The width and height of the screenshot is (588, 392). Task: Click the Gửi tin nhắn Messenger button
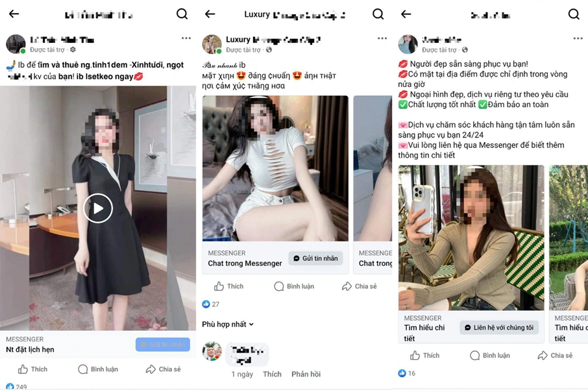[x=315, y=258]
